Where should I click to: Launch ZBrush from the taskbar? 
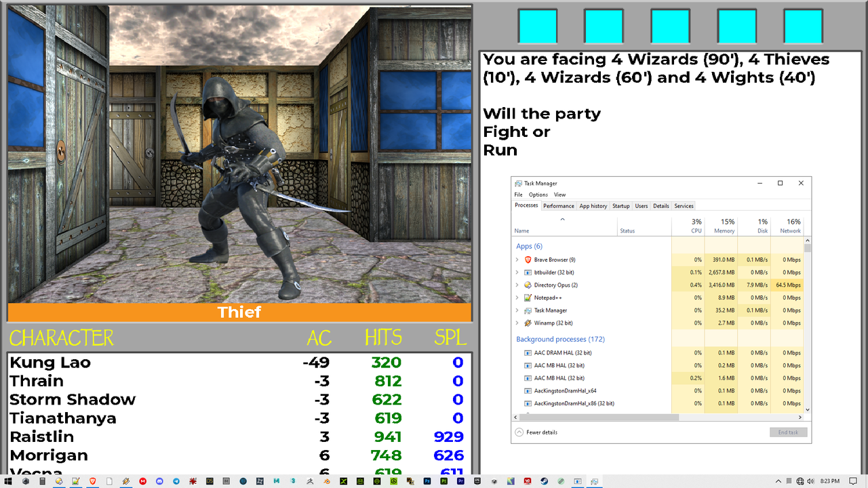310,481
